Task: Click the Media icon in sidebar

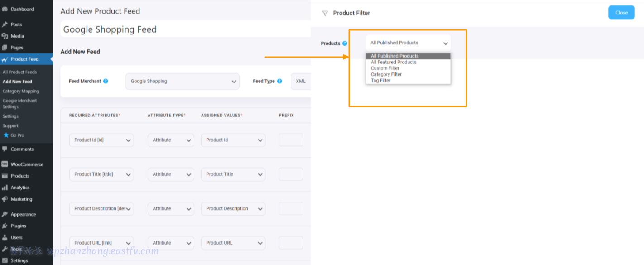Action: pyautogui.click(x=5, y=36)
